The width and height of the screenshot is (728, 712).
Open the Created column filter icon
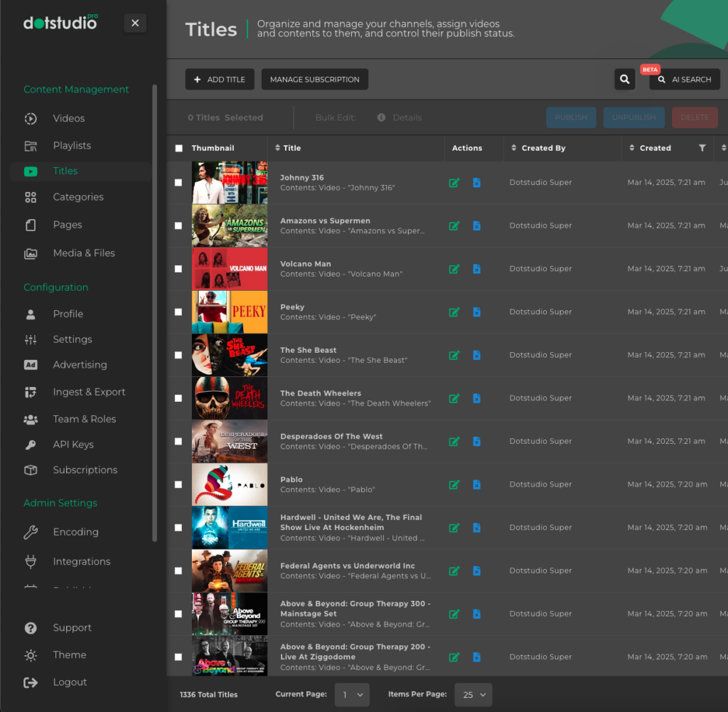point(702,148)
